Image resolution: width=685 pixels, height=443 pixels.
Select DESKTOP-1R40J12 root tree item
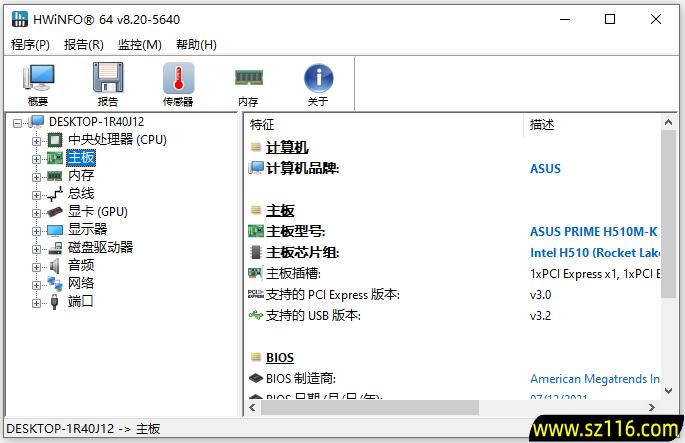coord(97,121)
